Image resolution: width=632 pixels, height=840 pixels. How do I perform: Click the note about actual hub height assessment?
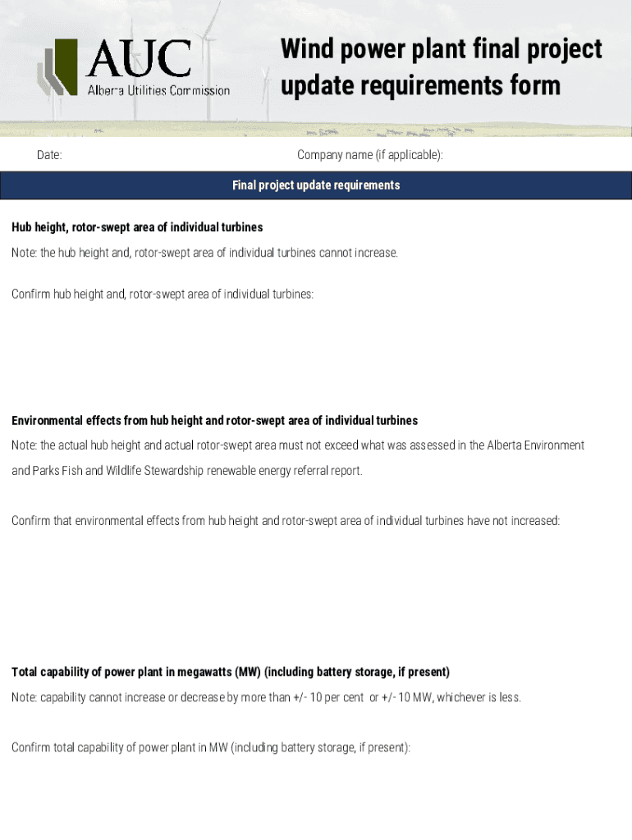point(297,445)
